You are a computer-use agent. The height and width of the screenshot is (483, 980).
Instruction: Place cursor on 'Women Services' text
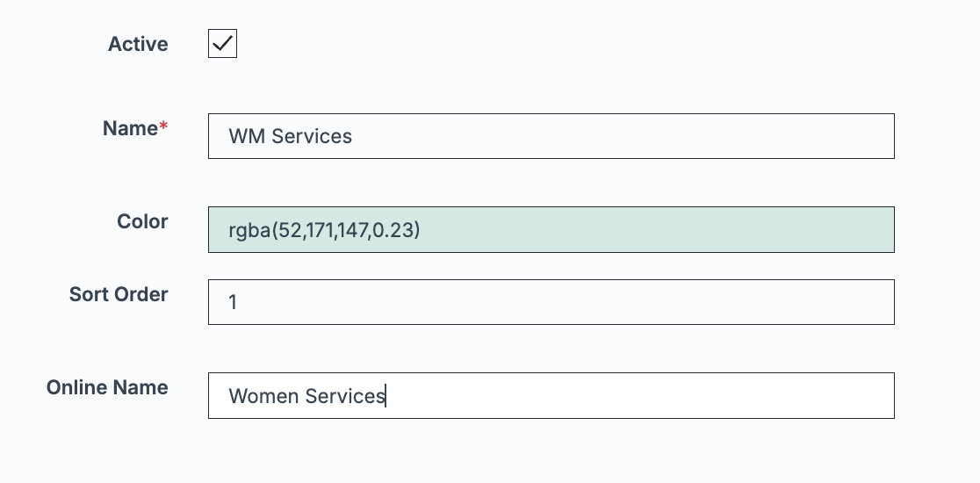[306, 396]
